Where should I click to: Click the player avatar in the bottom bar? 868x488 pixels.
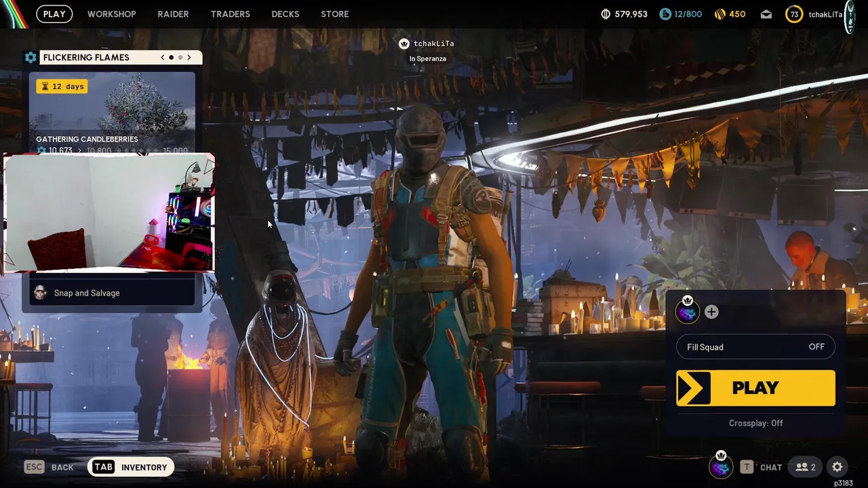[x=721, y=466]
